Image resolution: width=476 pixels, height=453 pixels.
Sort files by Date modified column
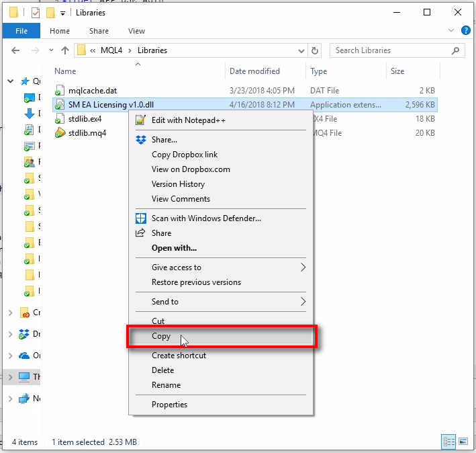click(x=255, y=71)
